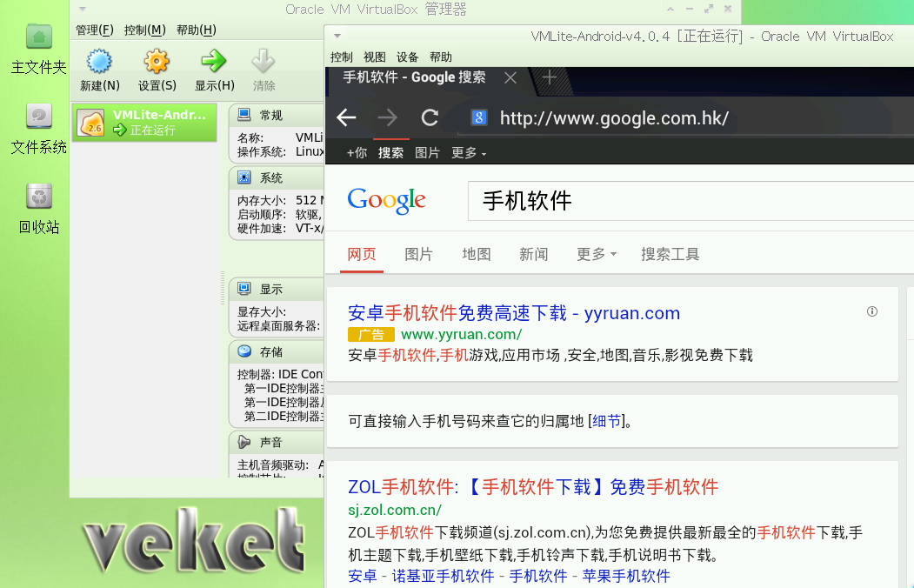Open the 主文件夹 desktop icon
The image size is (914, 588).
pyautogui.click(x=39, y=37)
